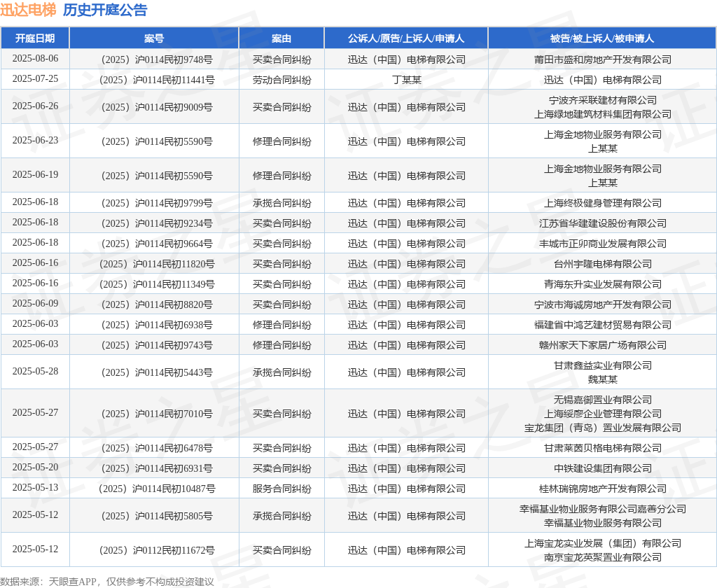The image size is (717, 588).
Task: Click the date 2025-06-23
Action: pyautogui.click(x=35, y=141)
